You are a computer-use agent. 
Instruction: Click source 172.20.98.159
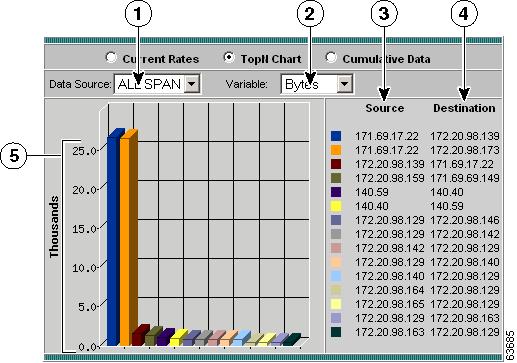(x=390, y=178)
